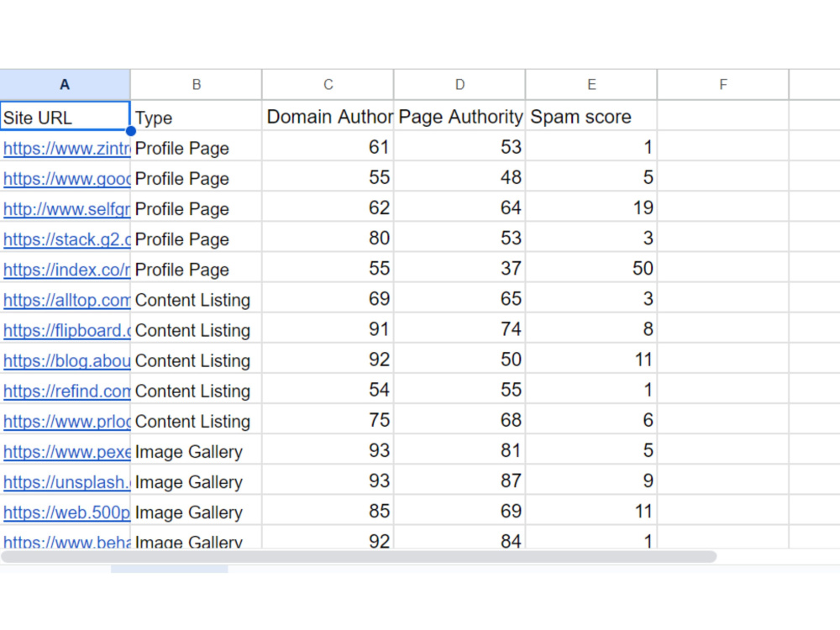Screen dimensions: 840x630
Task: Open the prlog URL link
Action: (66, 422)
